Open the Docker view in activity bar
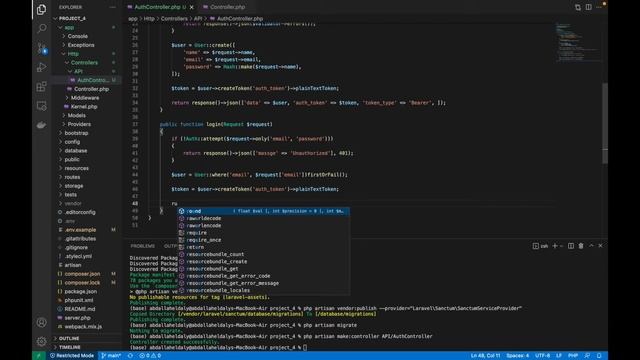This screenshot has height=360, width=640. (41, 125)
